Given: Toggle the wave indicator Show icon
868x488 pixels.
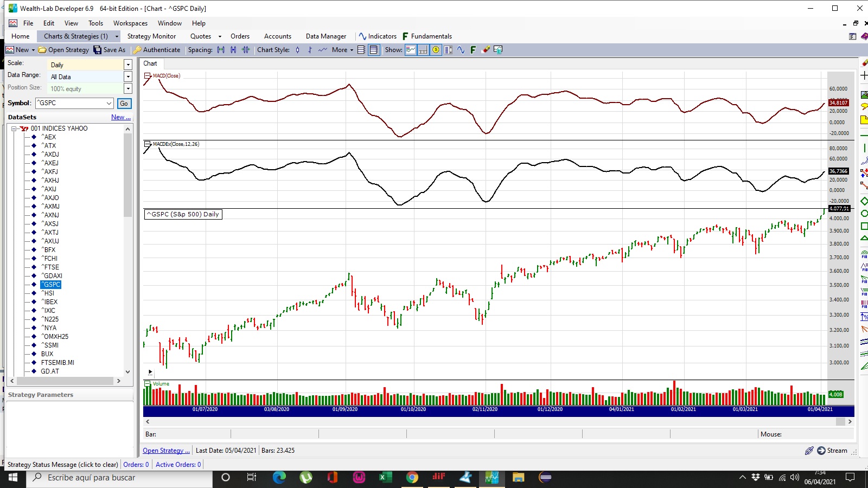Looking at the screenshot, I should (461, 50).
